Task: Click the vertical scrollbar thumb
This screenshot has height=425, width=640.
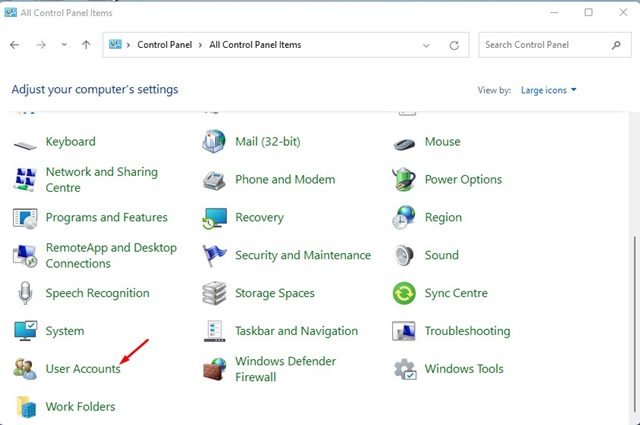Action: coord(635,323)
